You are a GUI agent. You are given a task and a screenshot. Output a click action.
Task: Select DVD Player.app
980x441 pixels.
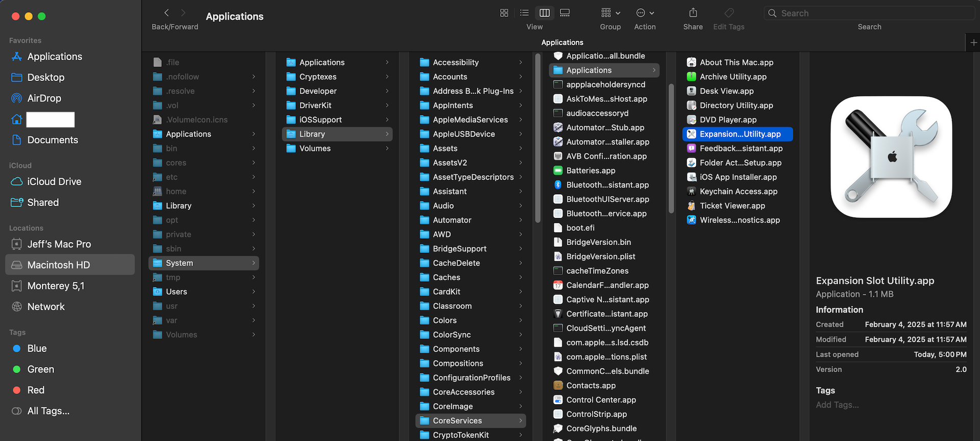coord(738,119)
